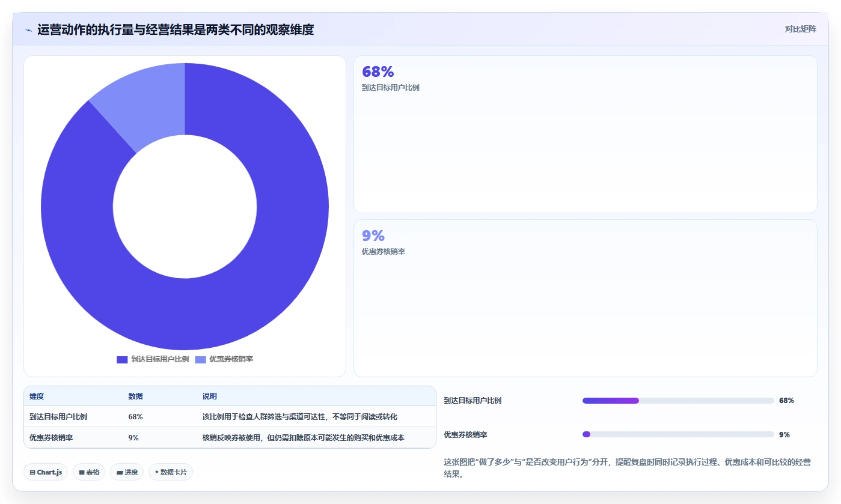Click the light purple donut segment
Screen dimensions: 841x504
pyautogui.click(x=147, y=102)
